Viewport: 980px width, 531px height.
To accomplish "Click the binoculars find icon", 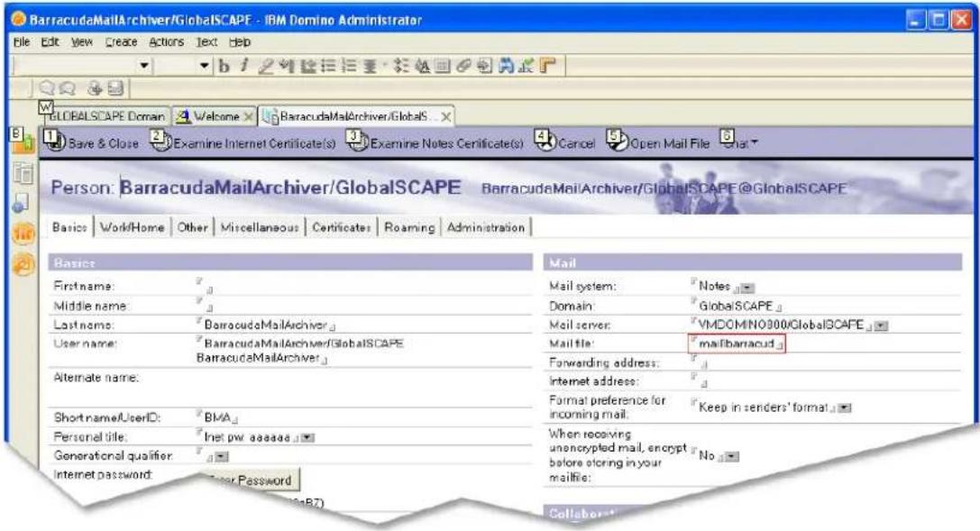I will (506, 66).
